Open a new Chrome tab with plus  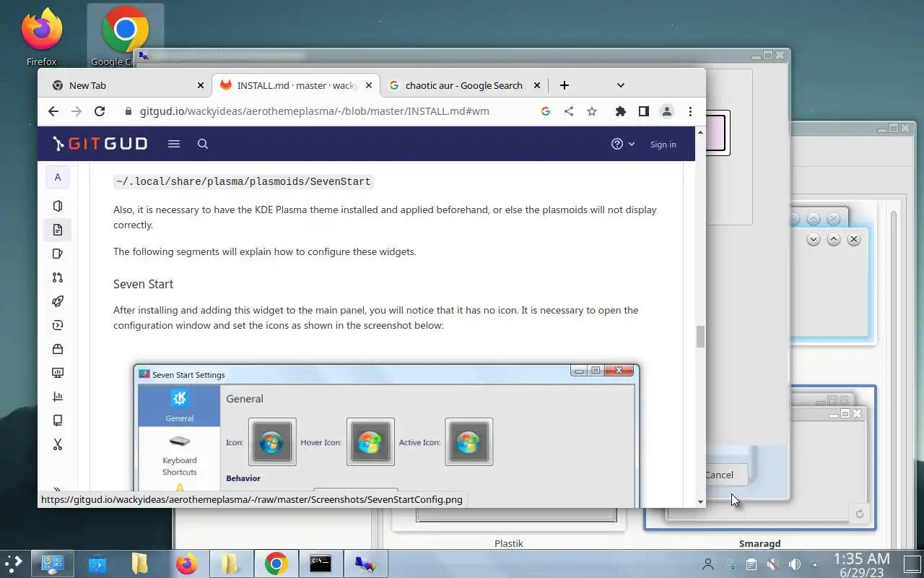click(565, 85)
